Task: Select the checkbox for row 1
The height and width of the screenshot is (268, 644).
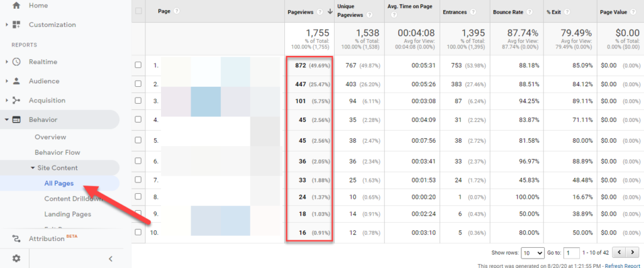Action: tap(138, 65)
